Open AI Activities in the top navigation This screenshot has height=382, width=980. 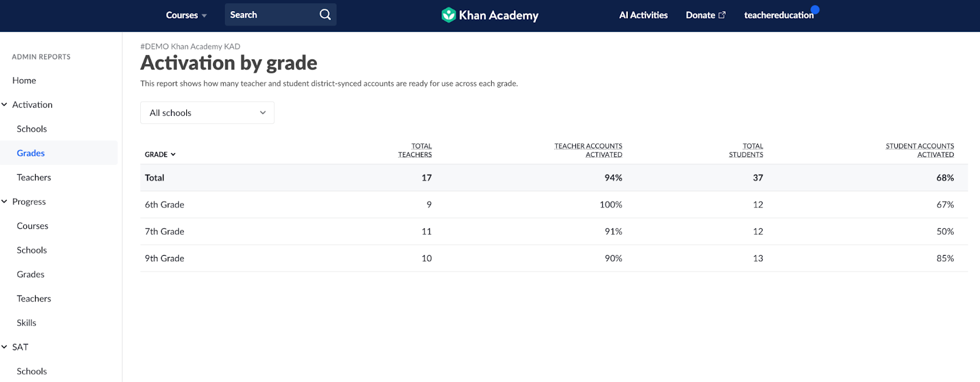643,15
